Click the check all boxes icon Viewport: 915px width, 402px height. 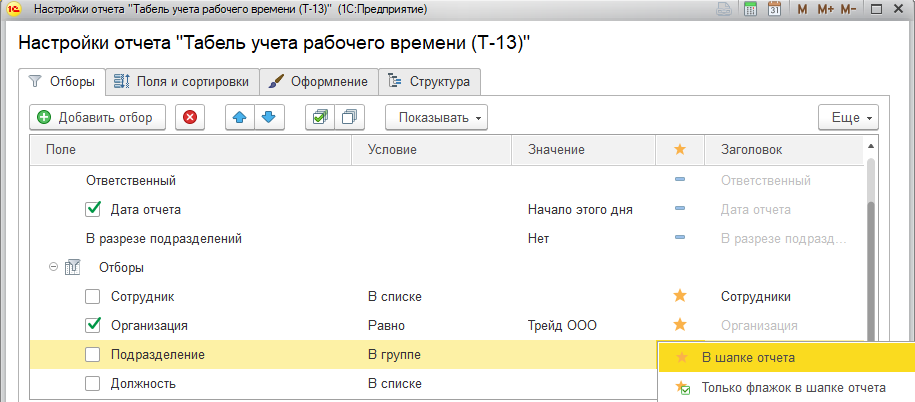[x=320, y=117]
